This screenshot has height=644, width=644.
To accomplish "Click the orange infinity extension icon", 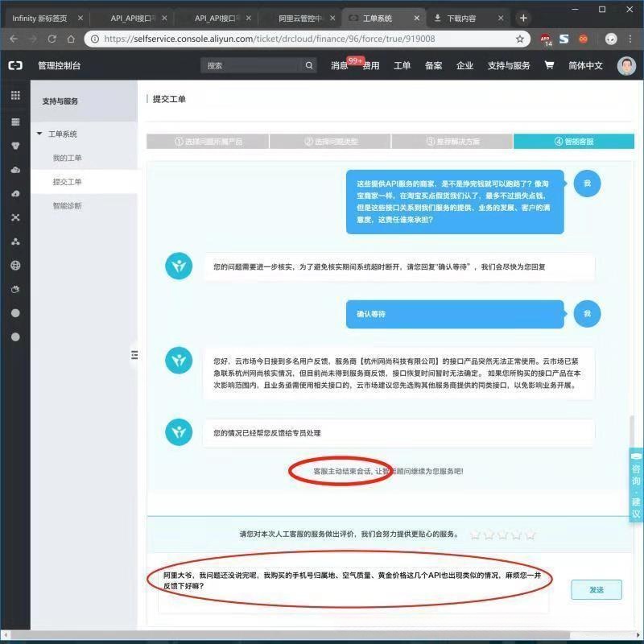I will pyautogui.click(x=583, y=39).
